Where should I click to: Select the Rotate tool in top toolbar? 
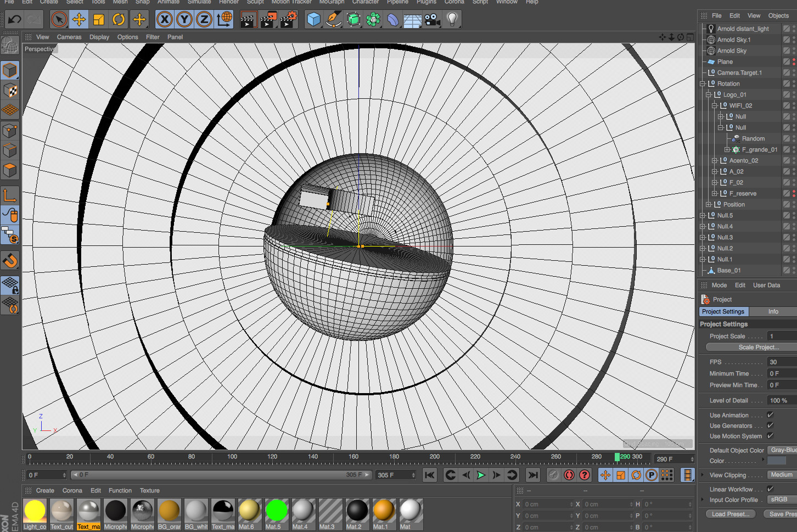click(119, 20)
